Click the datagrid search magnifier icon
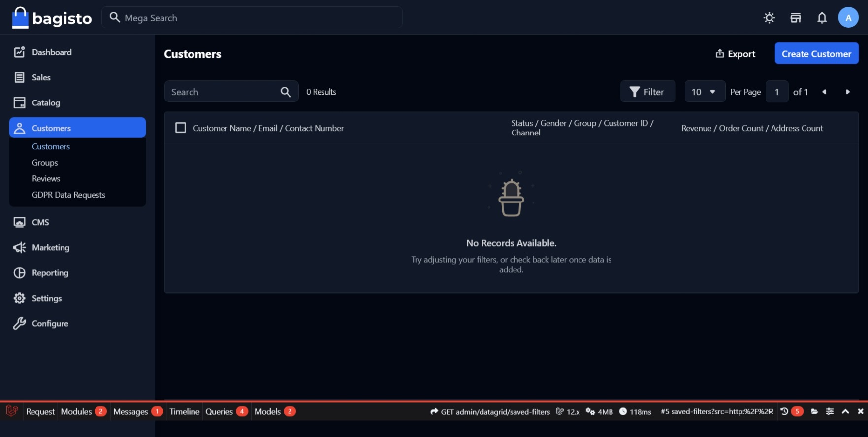Image resolution: width=868 pixels, height=437 pixels. point(286,92)
